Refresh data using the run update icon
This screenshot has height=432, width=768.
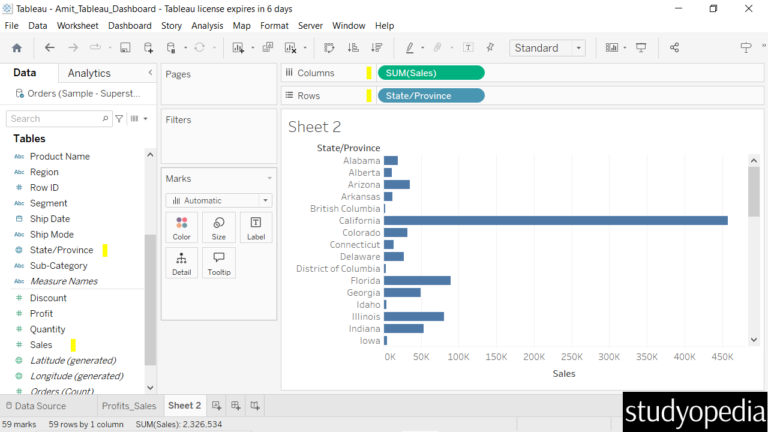click(199, 48)
